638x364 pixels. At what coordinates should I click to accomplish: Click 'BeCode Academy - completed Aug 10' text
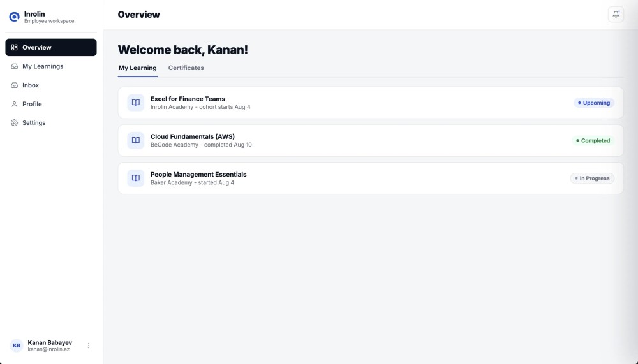[201, 145]
